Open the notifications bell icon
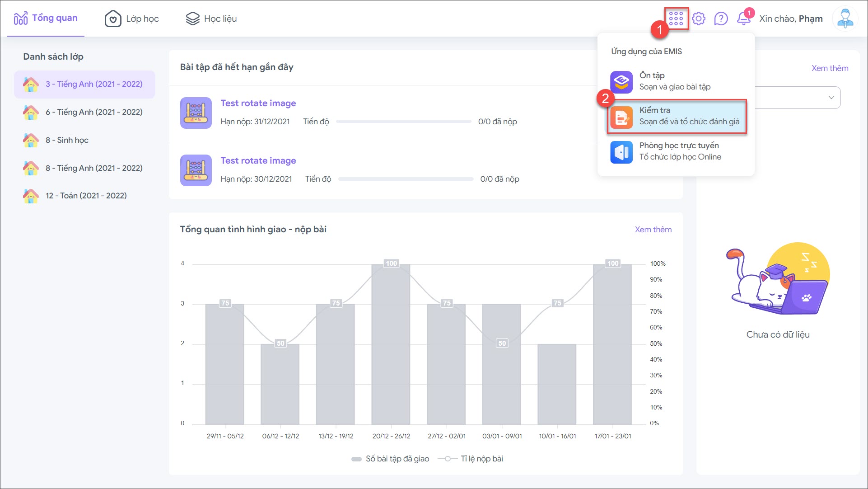The image size is (868, 489). click(x=743, y=19)
